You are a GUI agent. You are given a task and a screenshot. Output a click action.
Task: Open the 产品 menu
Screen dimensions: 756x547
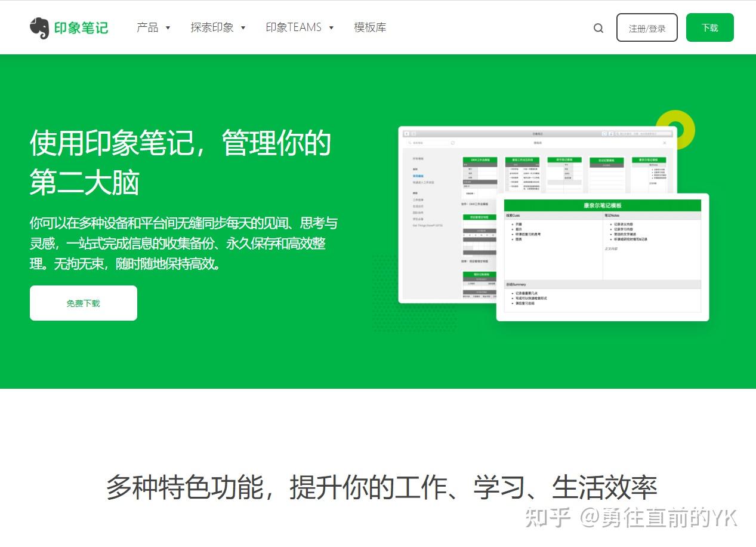[153, 27]
